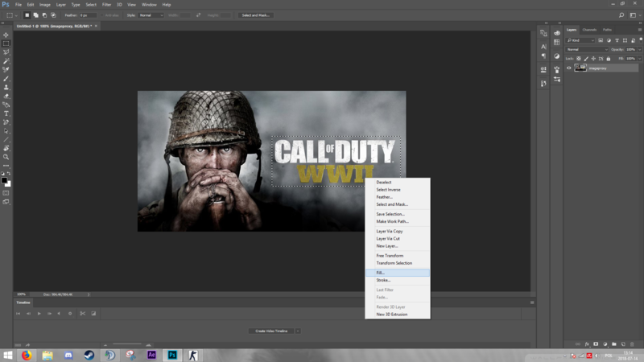Open the Kind layer filter dropdown
The image size is (644, 362).
point(580,40)
